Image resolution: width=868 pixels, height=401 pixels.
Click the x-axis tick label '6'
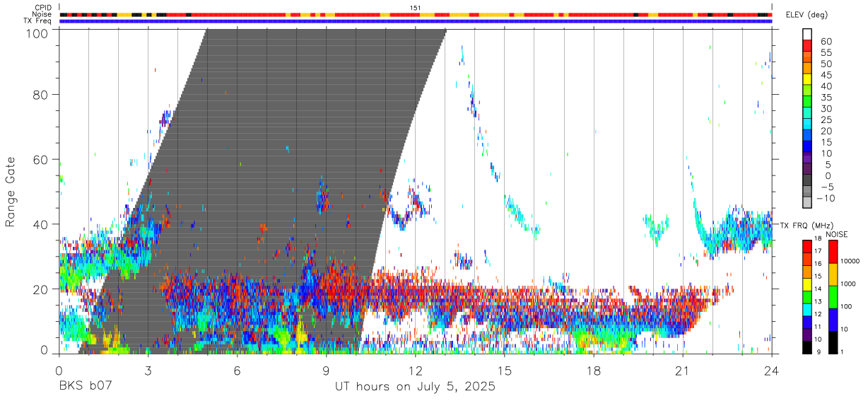pos(237,371)
